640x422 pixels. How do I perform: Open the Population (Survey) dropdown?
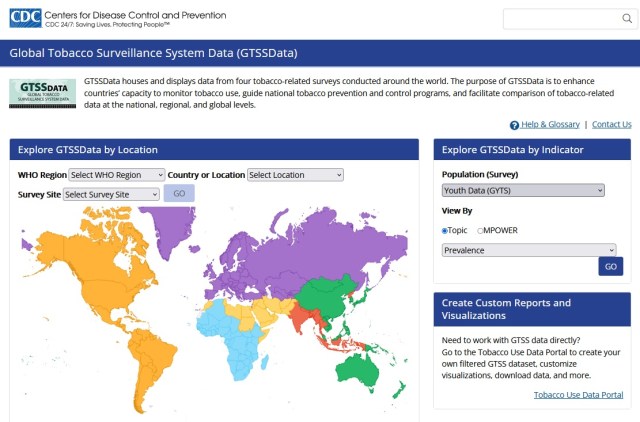point(523,190)
